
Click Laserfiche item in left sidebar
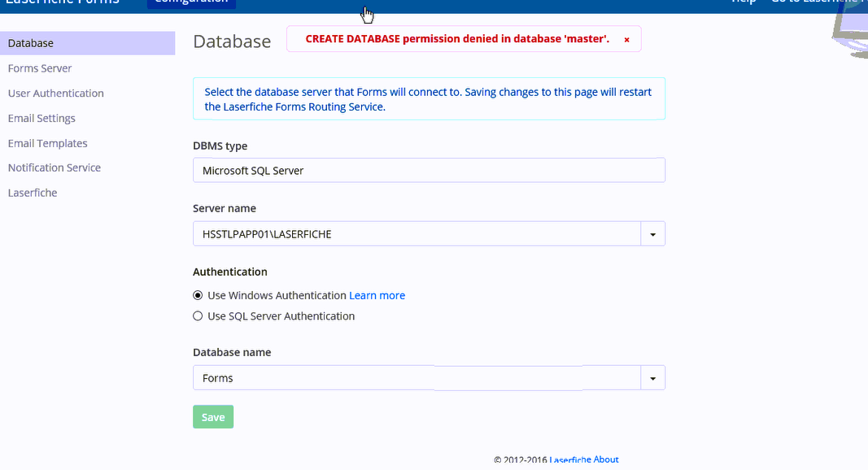click(33, 193)
